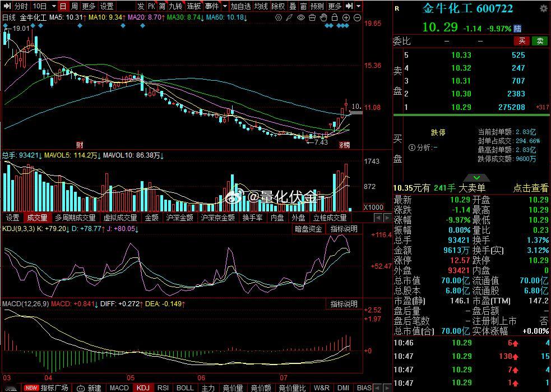The height and width of the screenshot is (392, 551).
Task: Click the 发 button in toolbar
Action: click(141, 6)
